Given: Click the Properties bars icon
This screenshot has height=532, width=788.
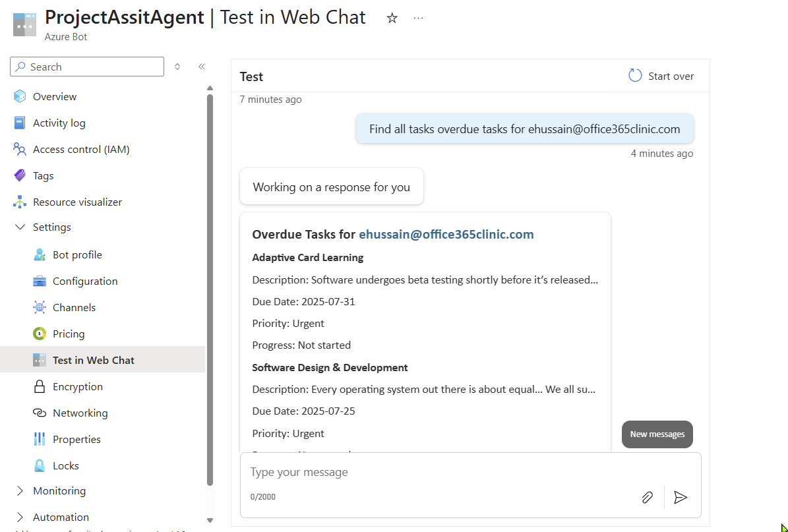Looking at the screenshot, I should coord(39,439).
